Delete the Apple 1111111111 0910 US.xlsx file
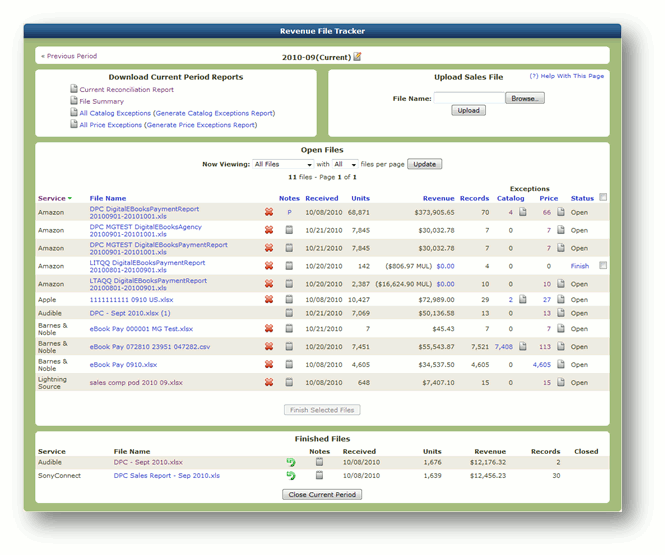This screenshot has height=555, width=665. pyautogui.click(x=269, y=299)
